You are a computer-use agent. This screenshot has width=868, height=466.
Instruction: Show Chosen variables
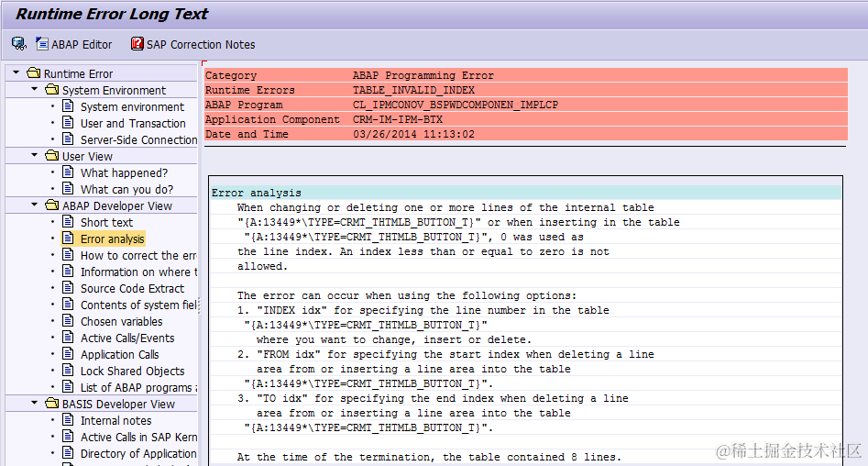(x=121, y=321)
